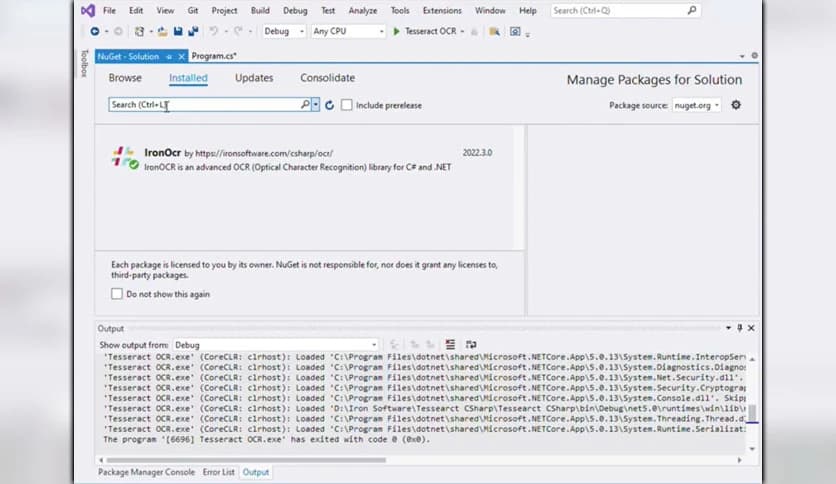Click the Save All icon

coord(193,31)
